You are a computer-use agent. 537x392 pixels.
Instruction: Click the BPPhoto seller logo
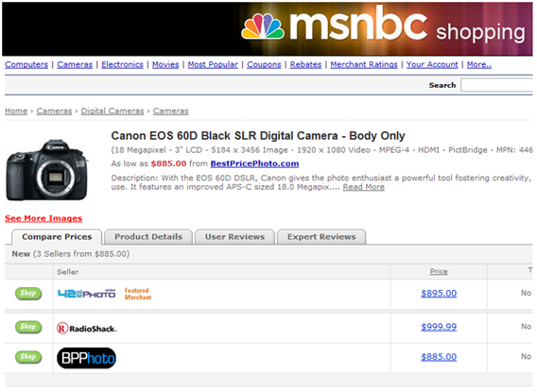[86, 358]
